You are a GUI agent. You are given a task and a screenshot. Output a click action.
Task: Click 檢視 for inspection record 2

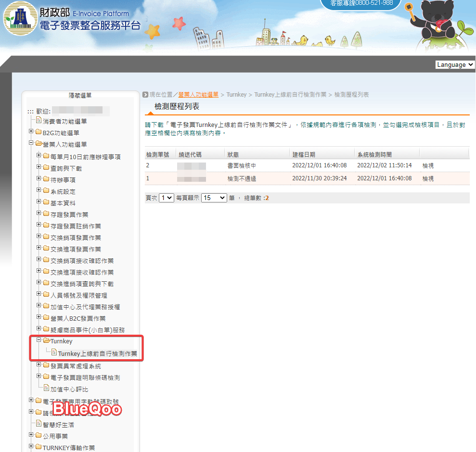428,165
